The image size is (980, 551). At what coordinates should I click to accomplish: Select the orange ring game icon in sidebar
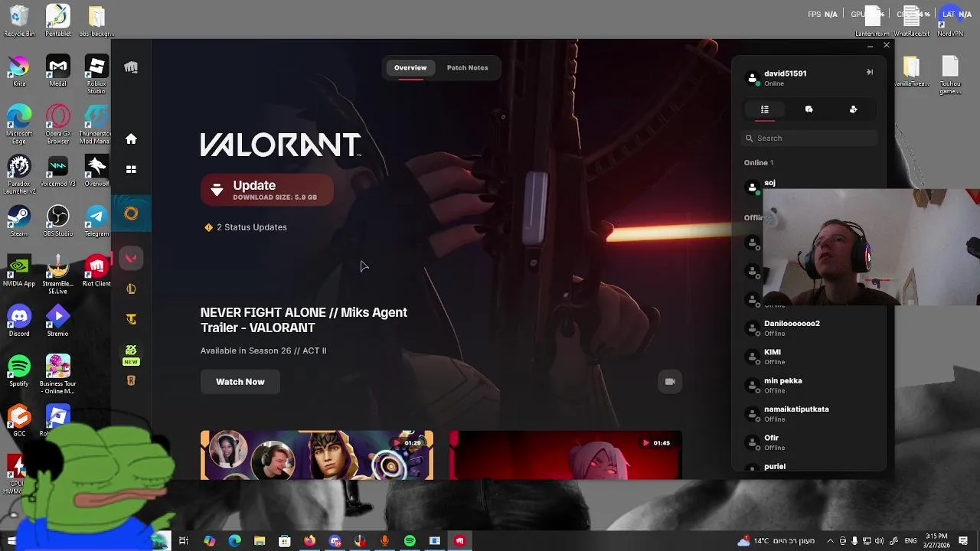pos(131,214)
